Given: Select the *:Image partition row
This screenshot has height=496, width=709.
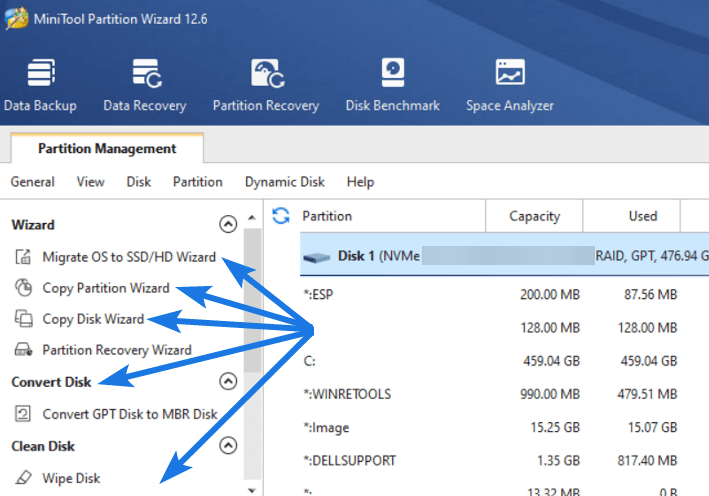Looking at the screenshot, I should pos(504,427).
